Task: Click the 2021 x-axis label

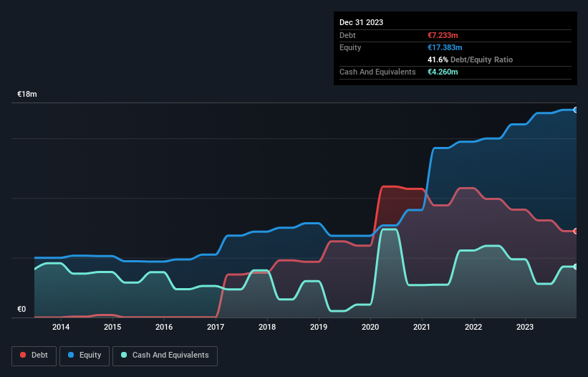Action: coord(422,327)
